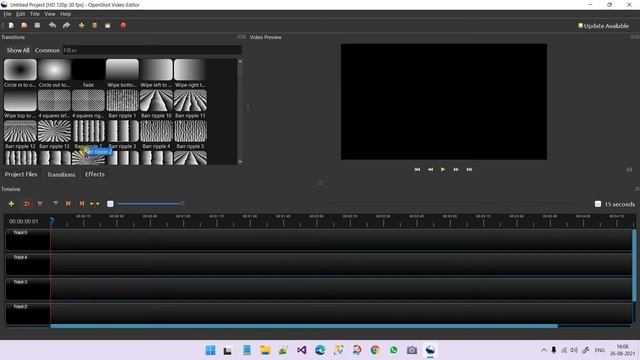This screenshot has height=360, width=640.
Task: Click the timeline vertical scrollbar
Action: click(634, 265)
